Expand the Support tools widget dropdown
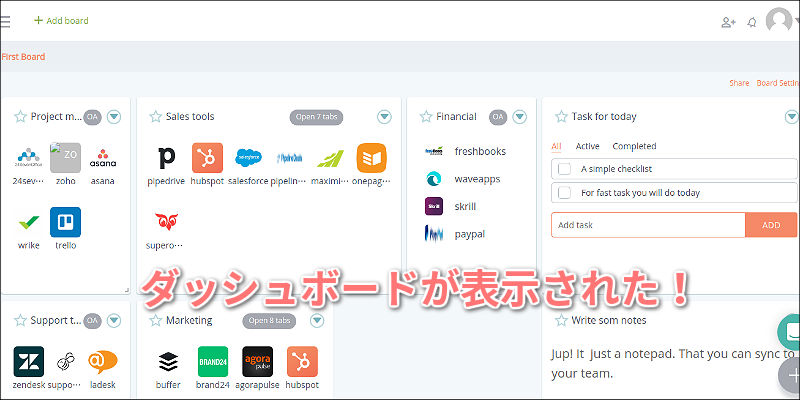The width and height of the screenshot is (800, 400). 114,320
